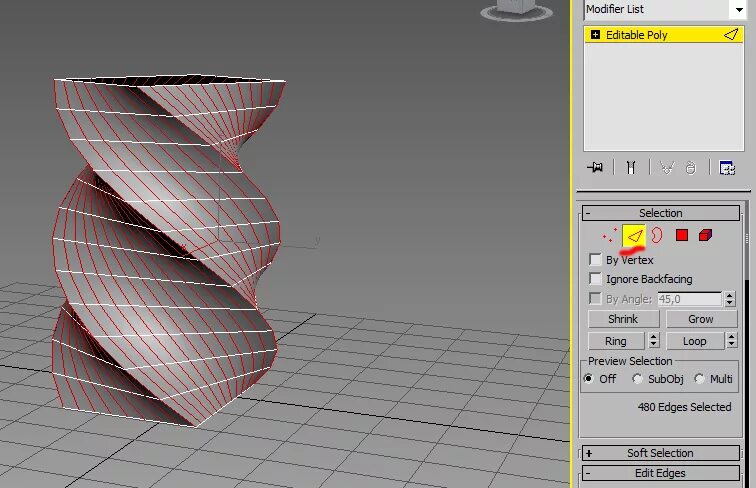This screenshot has width=756, height=488.
Task: Open the Modifier List dropdown
Action: pyautogui.click(x=664, y=9)
